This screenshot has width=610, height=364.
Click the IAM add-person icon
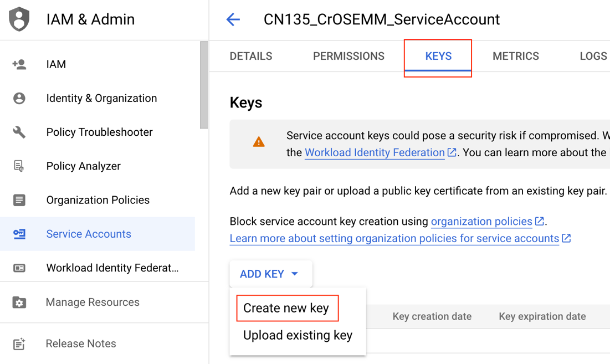click(x=19, y=64)
